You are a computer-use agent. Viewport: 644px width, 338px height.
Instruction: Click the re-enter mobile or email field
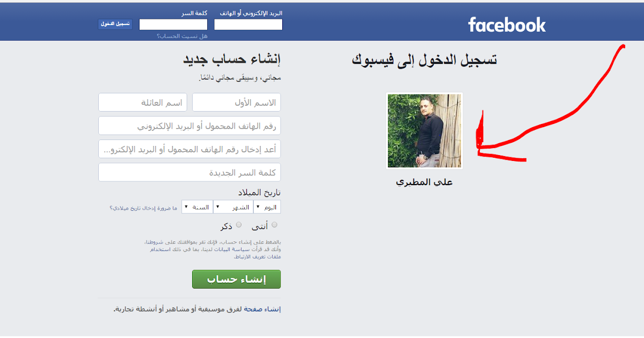click(189, 149)
